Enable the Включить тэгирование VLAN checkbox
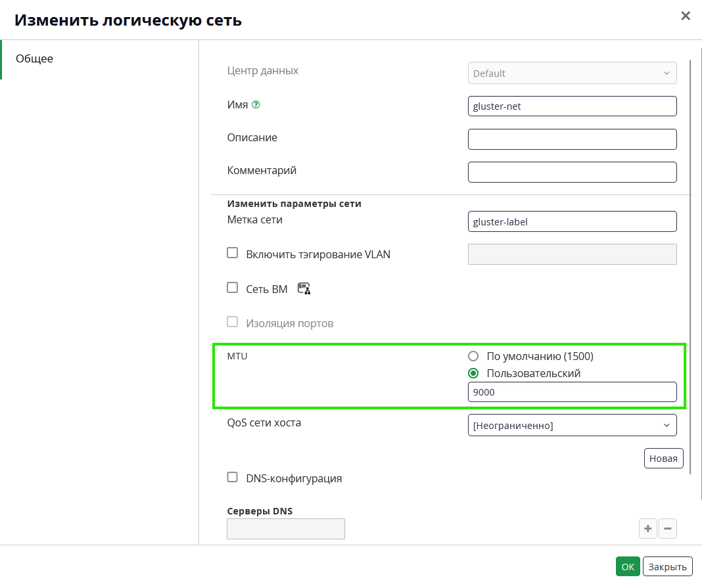Image resolution: width=702 pixels, height=588 pixels. 233,254
